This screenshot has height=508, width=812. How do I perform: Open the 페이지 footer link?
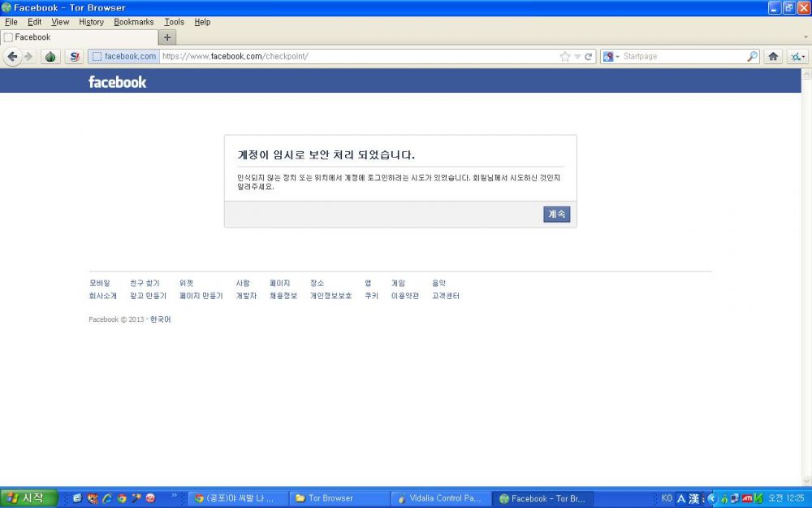[x=279, y=283]
